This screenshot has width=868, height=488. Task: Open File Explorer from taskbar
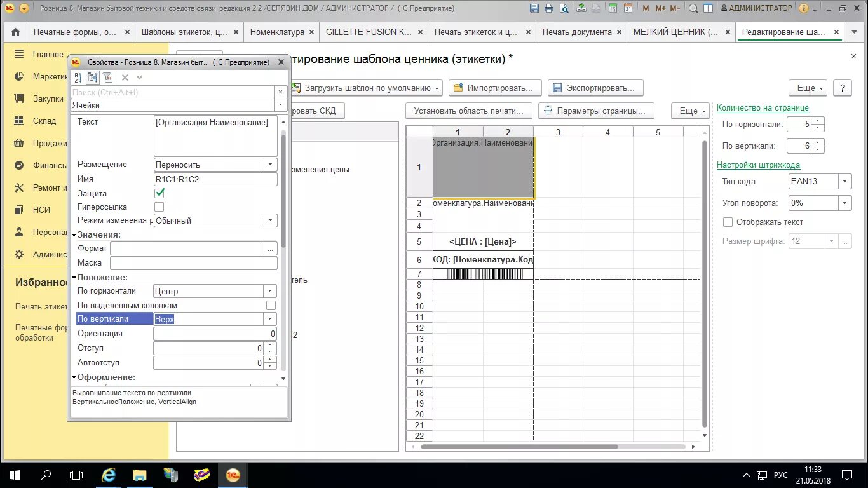139,475
